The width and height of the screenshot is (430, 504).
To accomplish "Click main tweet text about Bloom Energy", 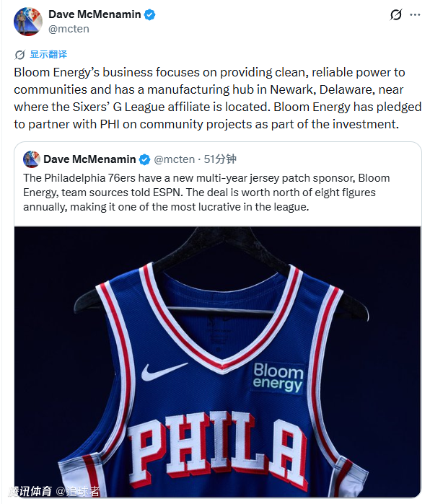I will tap(217, 98).
